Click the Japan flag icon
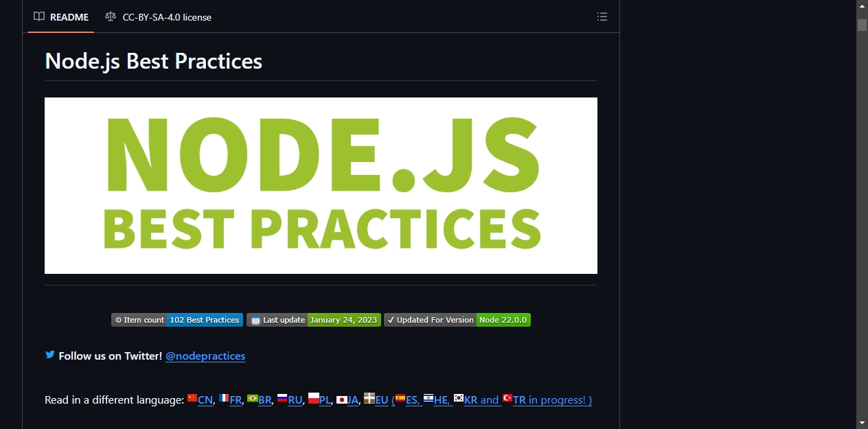This screenshot has height=429, width=868. click(x=342, y=398)
